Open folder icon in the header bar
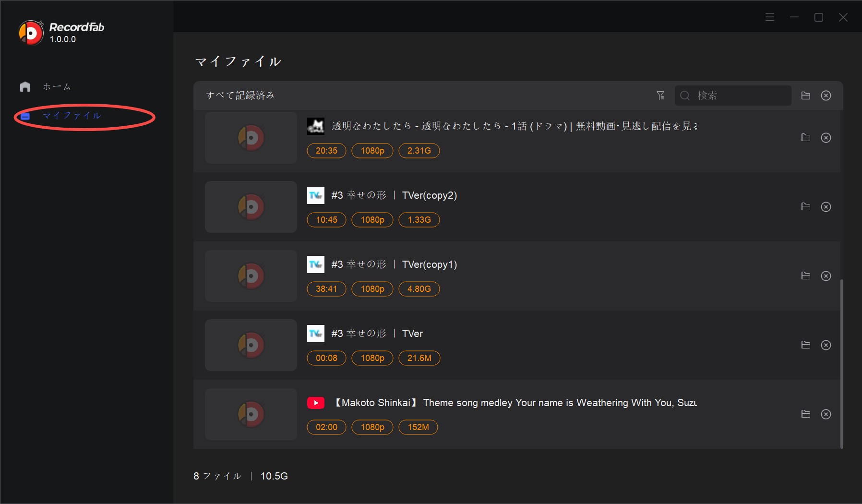The image size is (862, 504). (806, 96)
